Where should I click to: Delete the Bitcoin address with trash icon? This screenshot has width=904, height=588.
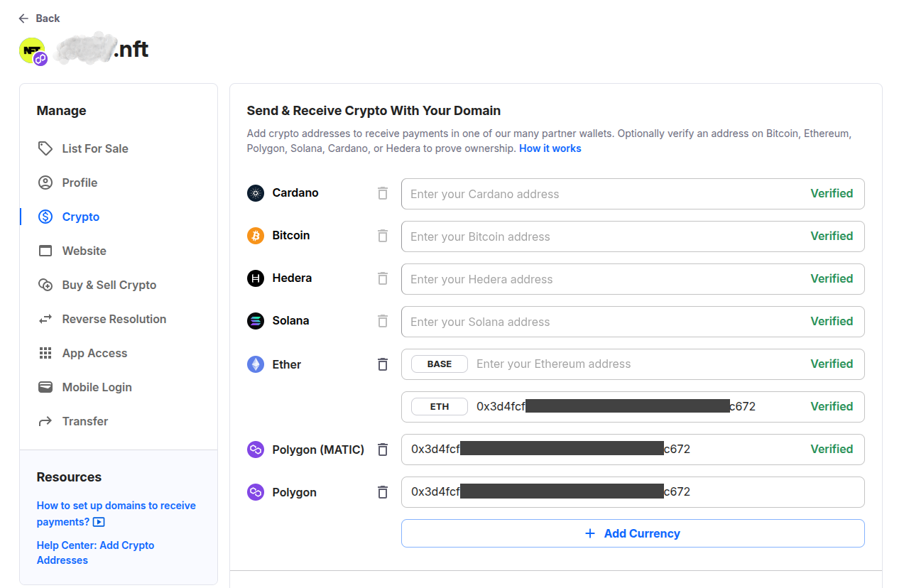(x=383, y=236)
